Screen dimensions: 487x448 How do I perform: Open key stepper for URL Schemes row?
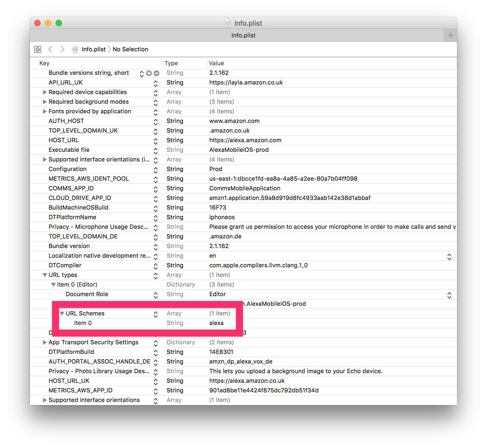(155, 314)
